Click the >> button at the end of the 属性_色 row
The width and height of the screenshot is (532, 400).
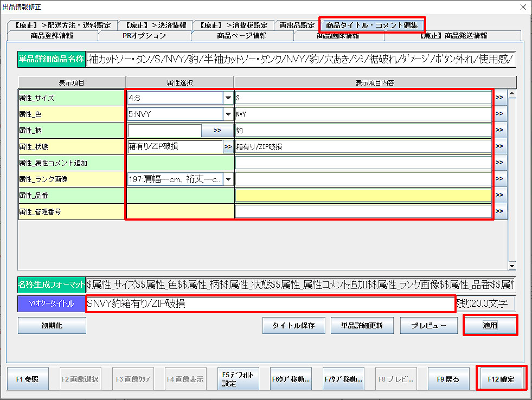point(499,114)
